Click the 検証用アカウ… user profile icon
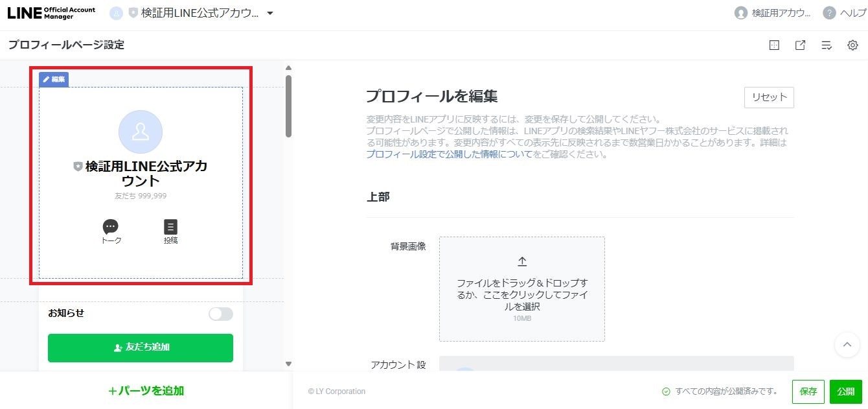868x409 pixels. (x=741, y=13)
